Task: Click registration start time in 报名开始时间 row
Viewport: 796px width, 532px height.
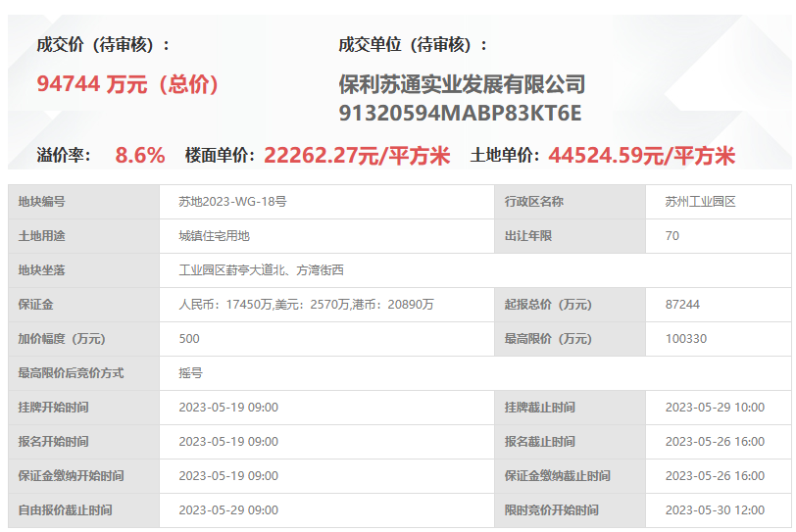Action: 228,442
